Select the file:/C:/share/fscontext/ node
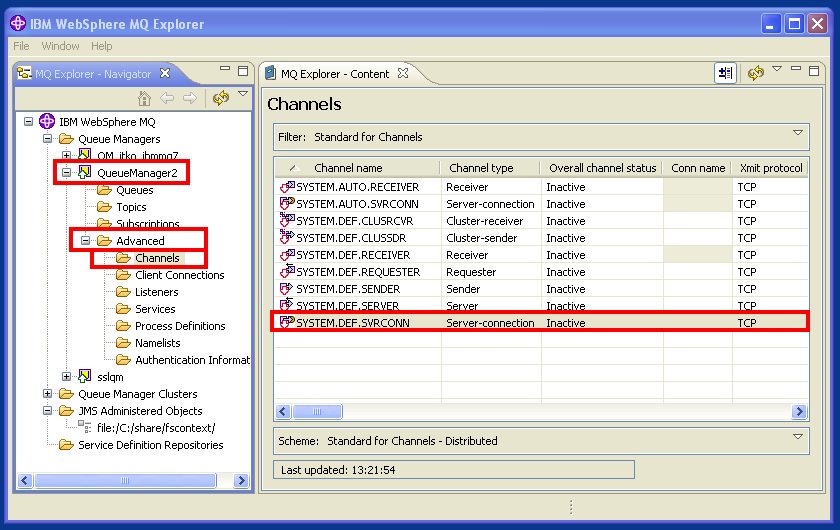 pyautogui.click(x=156, y=428)
